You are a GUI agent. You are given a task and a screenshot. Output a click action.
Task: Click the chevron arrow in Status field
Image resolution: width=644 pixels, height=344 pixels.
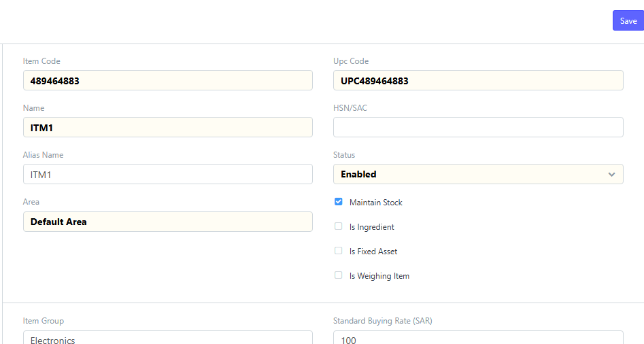point(611,175)
